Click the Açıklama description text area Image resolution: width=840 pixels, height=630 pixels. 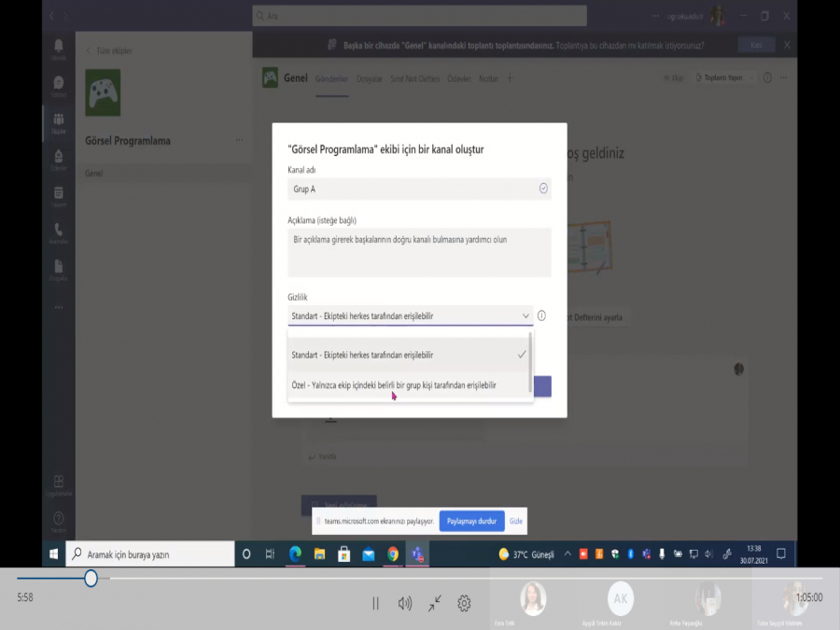tap(419, 252)
